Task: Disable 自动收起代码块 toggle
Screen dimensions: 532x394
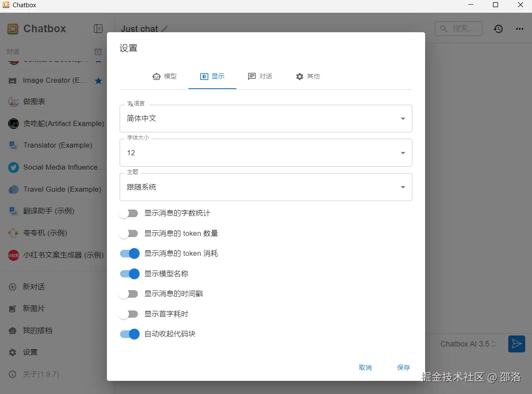Action: click(130, 334)
